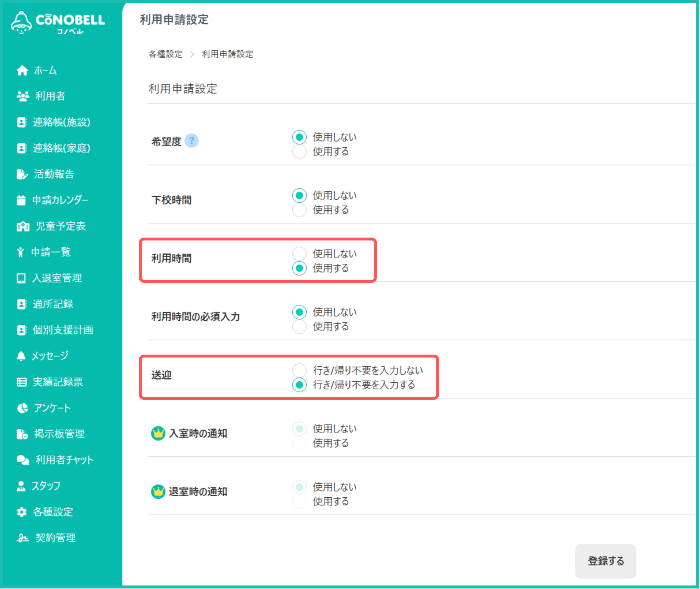The image size is (700, 589).
Task: Select 使用する for 利用時間の必須入力
Action: (299, 327)
